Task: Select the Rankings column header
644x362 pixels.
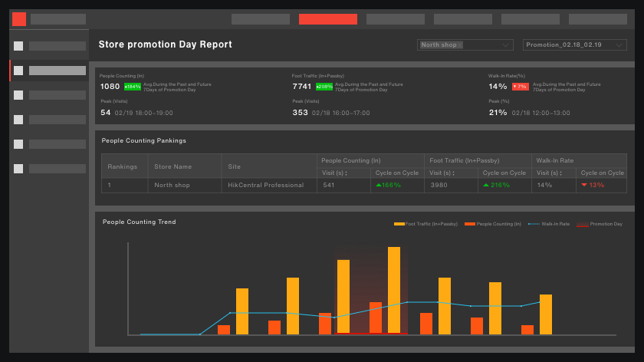Action: pos(123,166)
